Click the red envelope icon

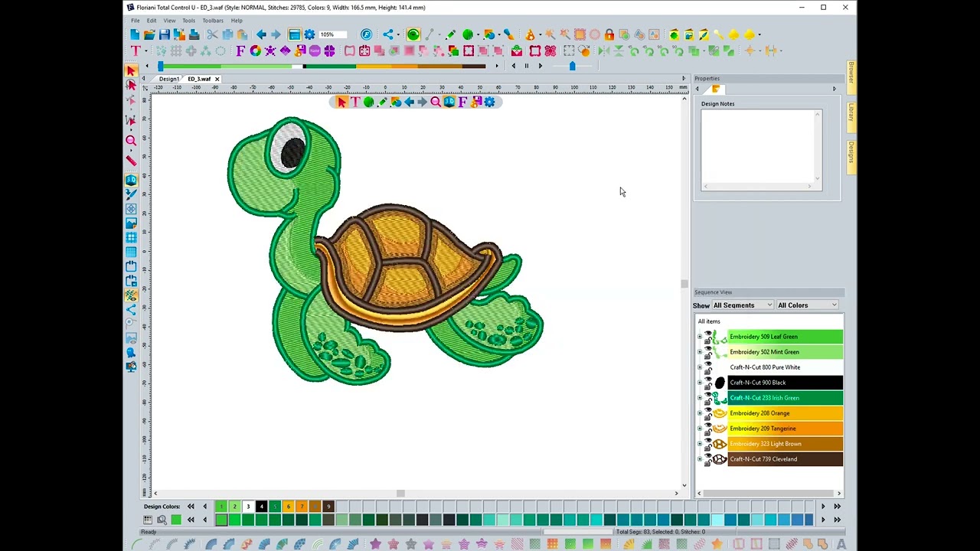(517, 51)
